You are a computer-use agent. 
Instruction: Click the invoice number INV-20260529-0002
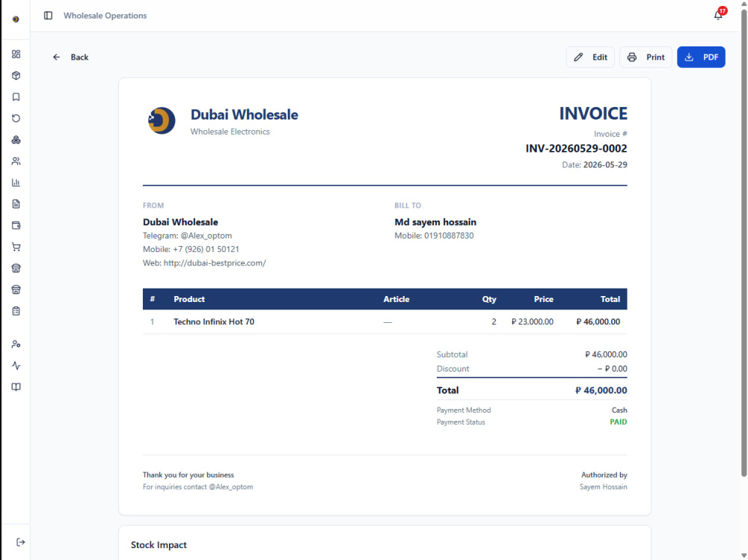[x=576, y=148]
